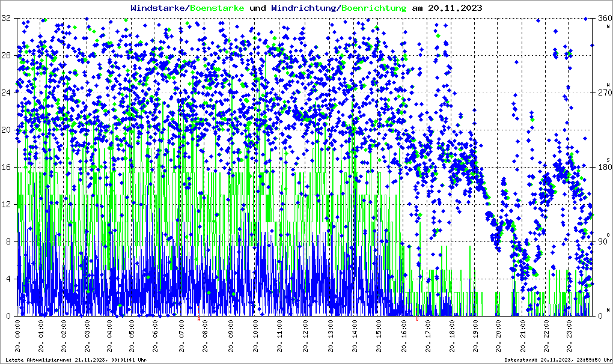Click the "01:00" time axis label

41,328
